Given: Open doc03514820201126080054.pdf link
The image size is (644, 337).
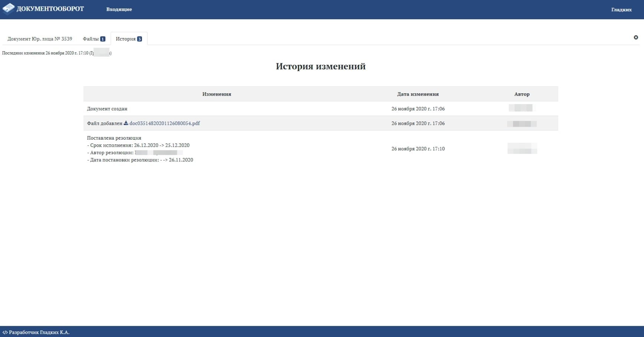Looking at the screenshot, I should coord(165,123).
